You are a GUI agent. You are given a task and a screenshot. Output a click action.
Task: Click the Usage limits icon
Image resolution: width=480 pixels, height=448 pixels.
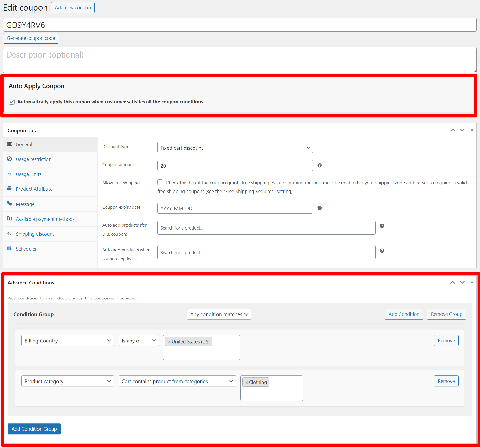point(9,174)
